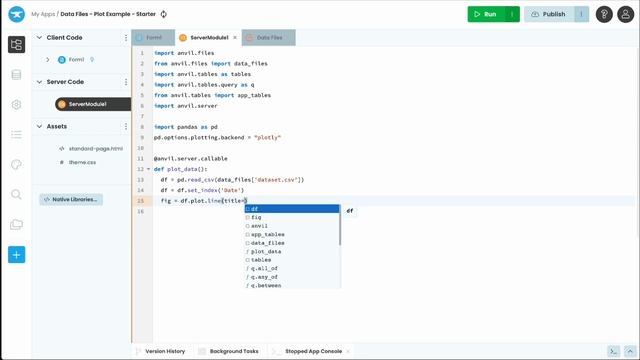Open the Anvil logo home icon
Screen dimensions: 640x360
coord(16,14)
